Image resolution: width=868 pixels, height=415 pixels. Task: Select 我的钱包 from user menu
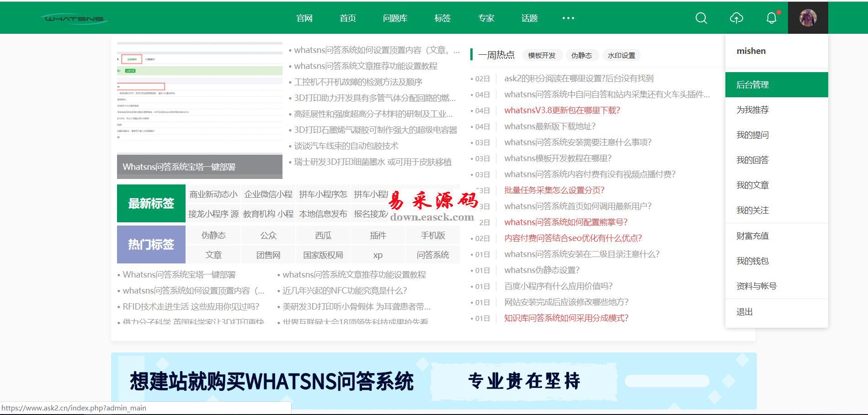(752, 261)
